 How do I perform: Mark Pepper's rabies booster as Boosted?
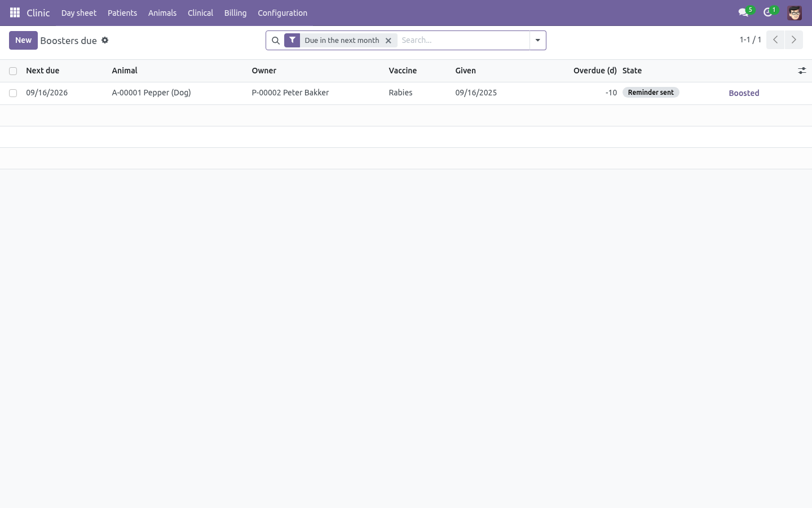pyautogui.click(x=744, y=93)
